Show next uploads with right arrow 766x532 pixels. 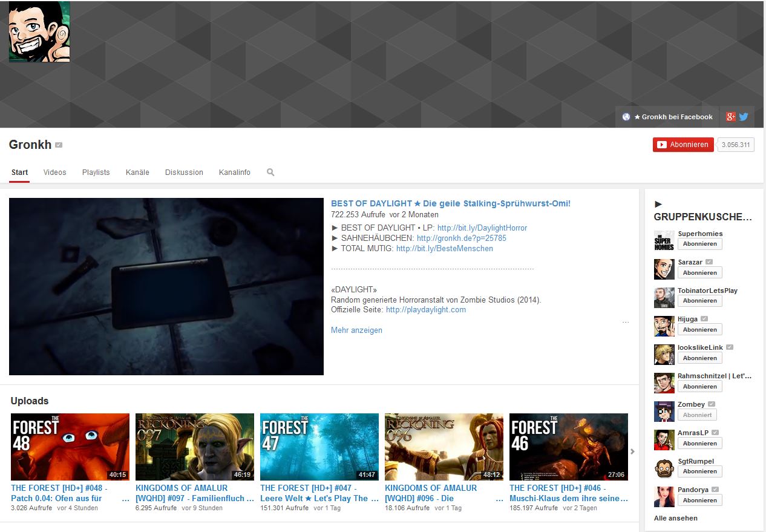[x=633, y=452]
